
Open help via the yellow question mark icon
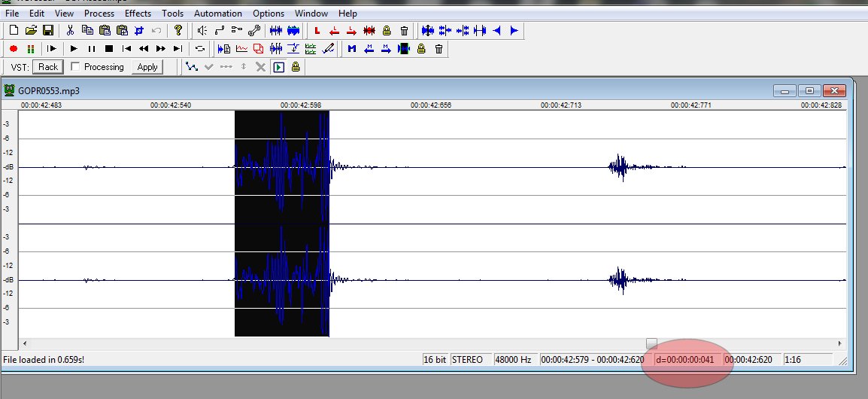pos(178,30)
